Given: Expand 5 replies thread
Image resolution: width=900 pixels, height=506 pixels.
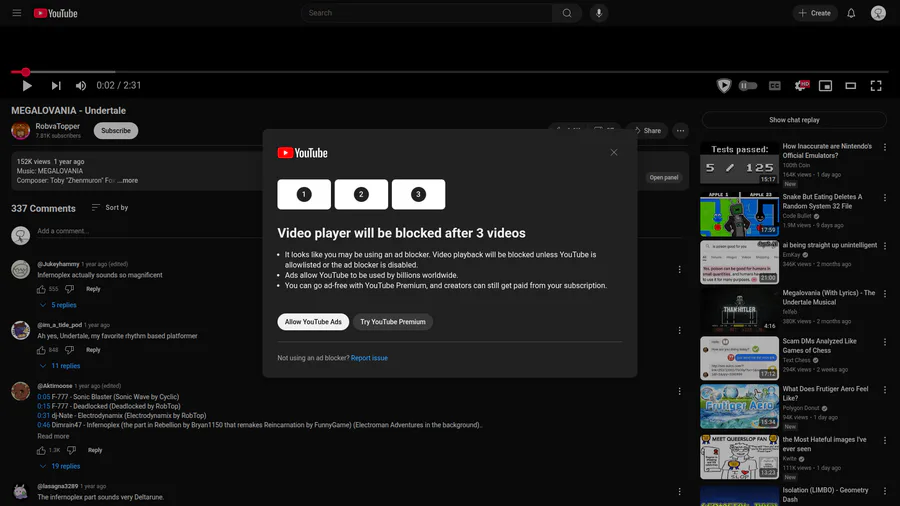Looking at the screenshot, I should tap(58, 305).
